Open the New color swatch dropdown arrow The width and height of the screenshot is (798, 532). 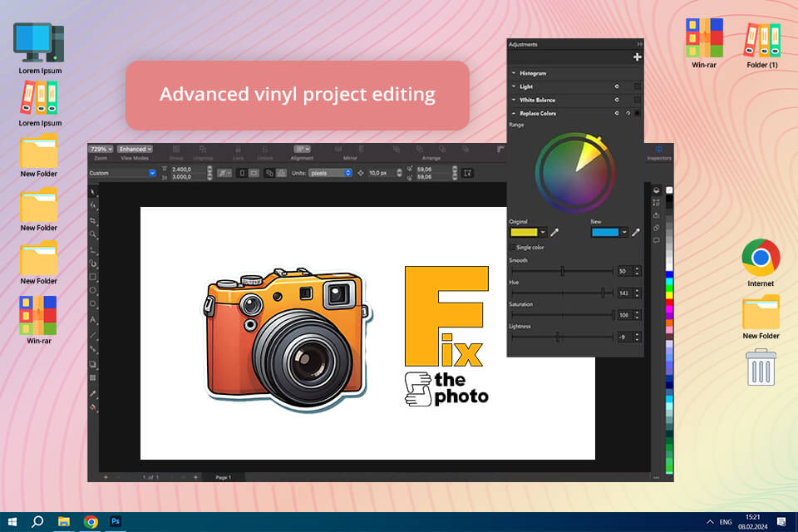[624, 233]
